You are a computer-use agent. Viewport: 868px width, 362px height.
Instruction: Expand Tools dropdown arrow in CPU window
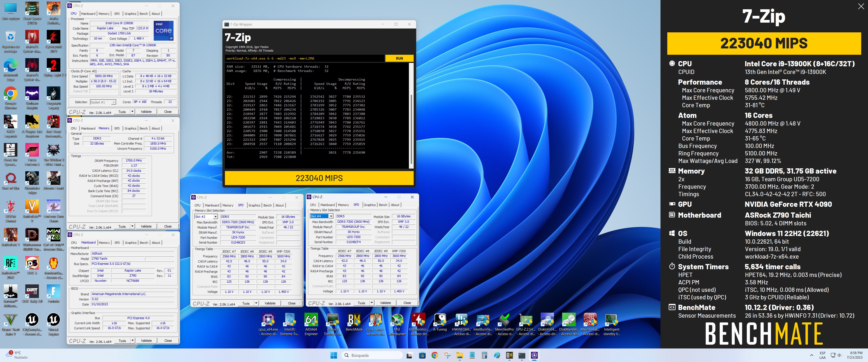[132, 112]
